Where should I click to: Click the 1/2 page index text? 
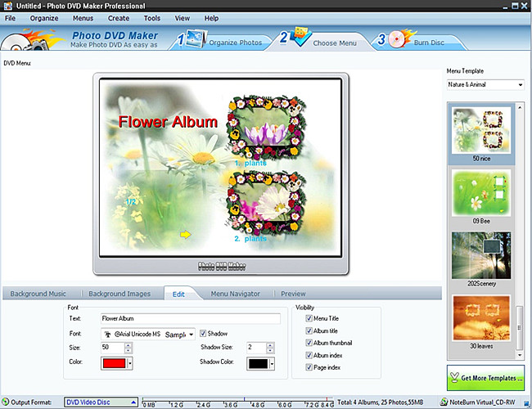tap(131, 202)
